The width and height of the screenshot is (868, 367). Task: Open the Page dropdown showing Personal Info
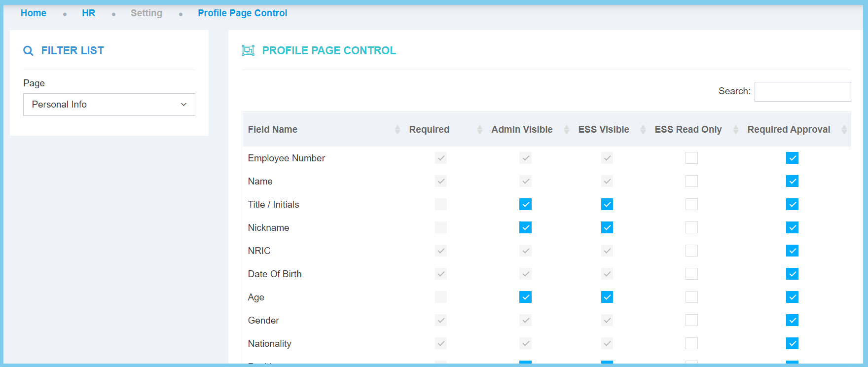click(109, 105)
